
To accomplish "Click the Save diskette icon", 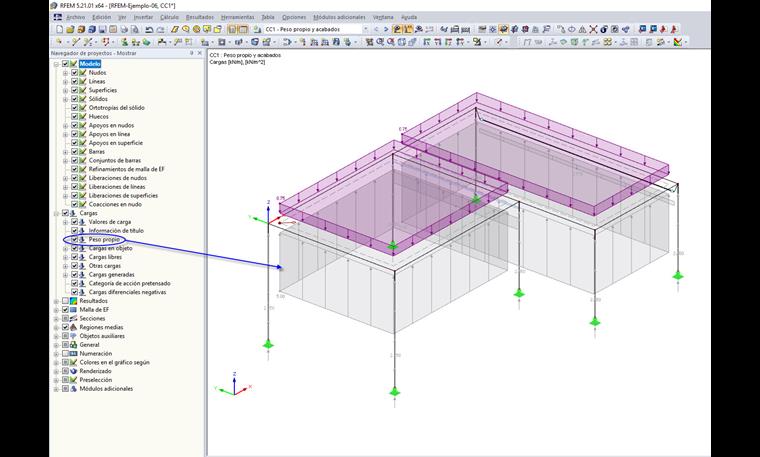I will (102, 30).
